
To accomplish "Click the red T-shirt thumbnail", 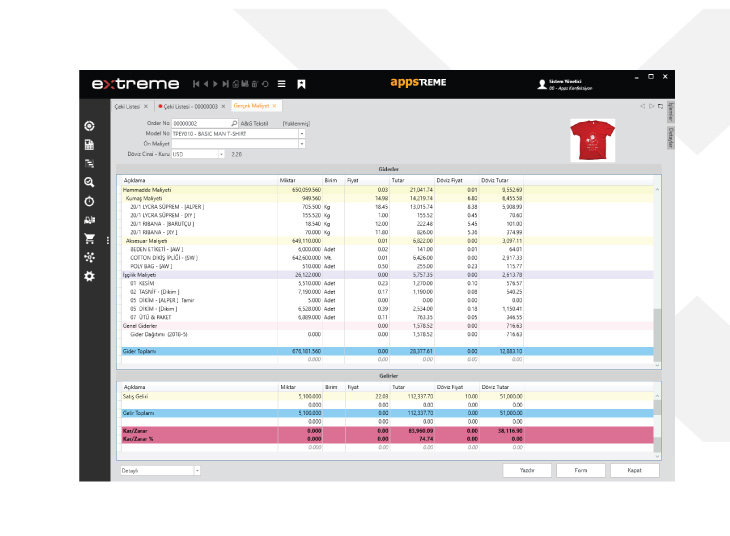I will tap(593, 140).
